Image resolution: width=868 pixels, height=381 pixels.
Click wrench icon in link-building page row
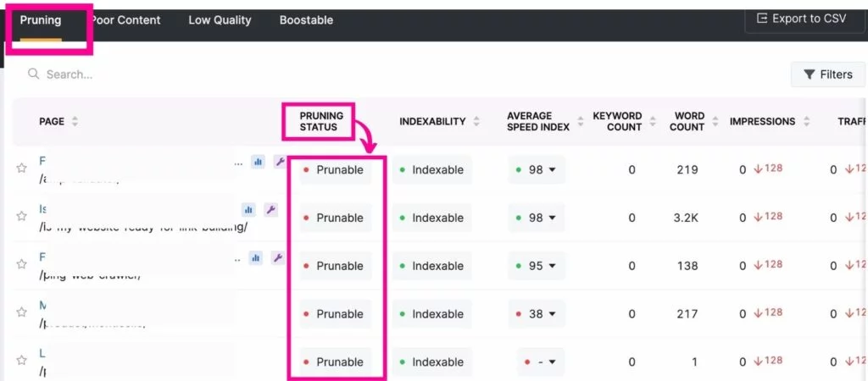[x=270, y=209]
